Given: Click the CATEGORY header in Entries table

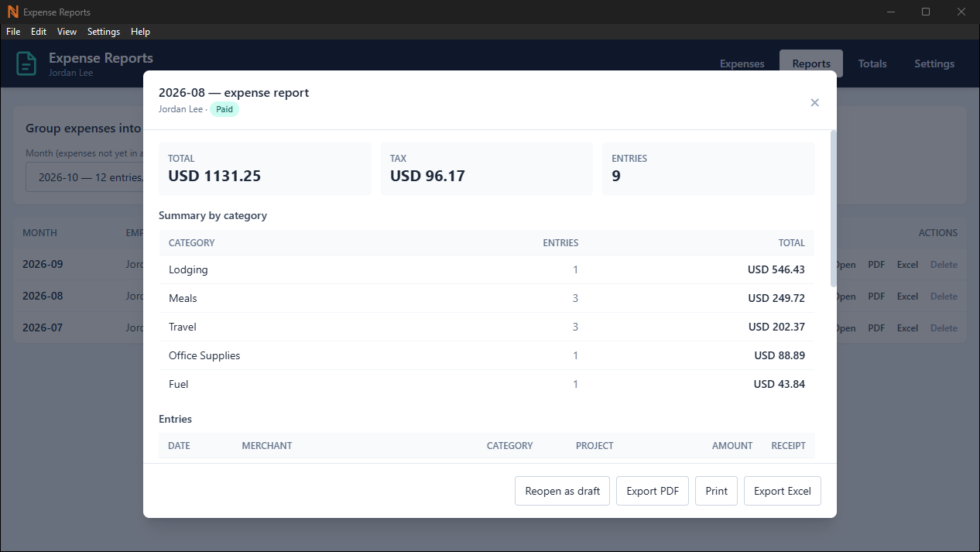Looking at the screenshot, I should [x=509, y=446].
